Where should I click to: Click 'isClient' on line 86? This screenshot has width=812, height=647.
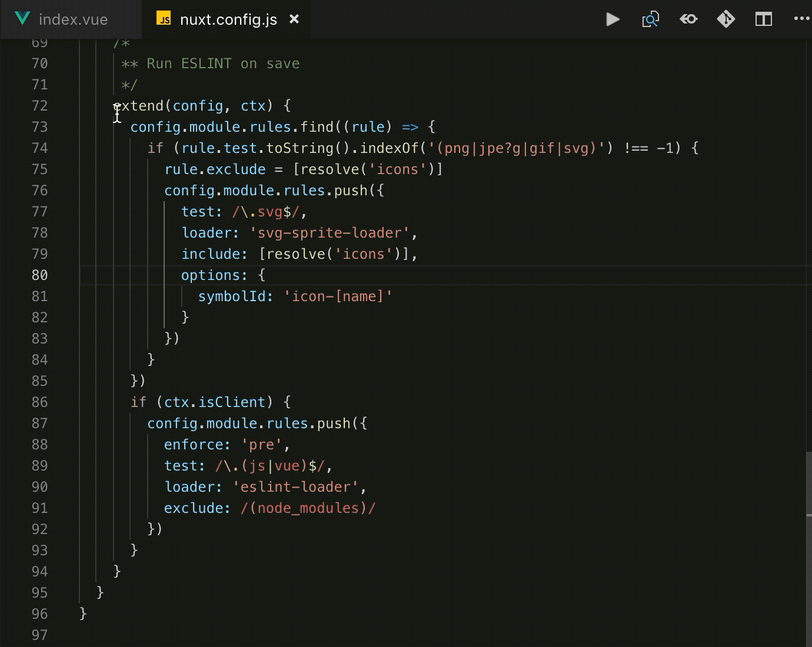pos(232,402)
